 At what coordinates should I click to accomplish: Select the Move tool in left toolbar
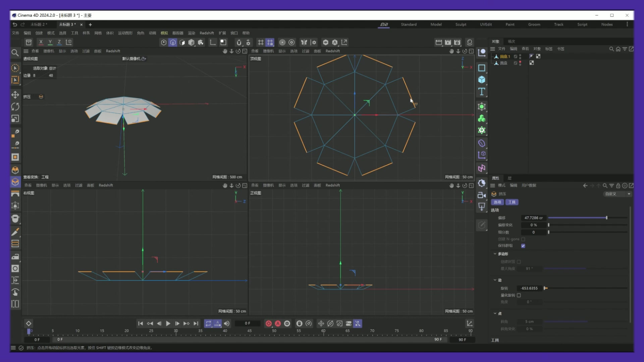tap(15, 95)
